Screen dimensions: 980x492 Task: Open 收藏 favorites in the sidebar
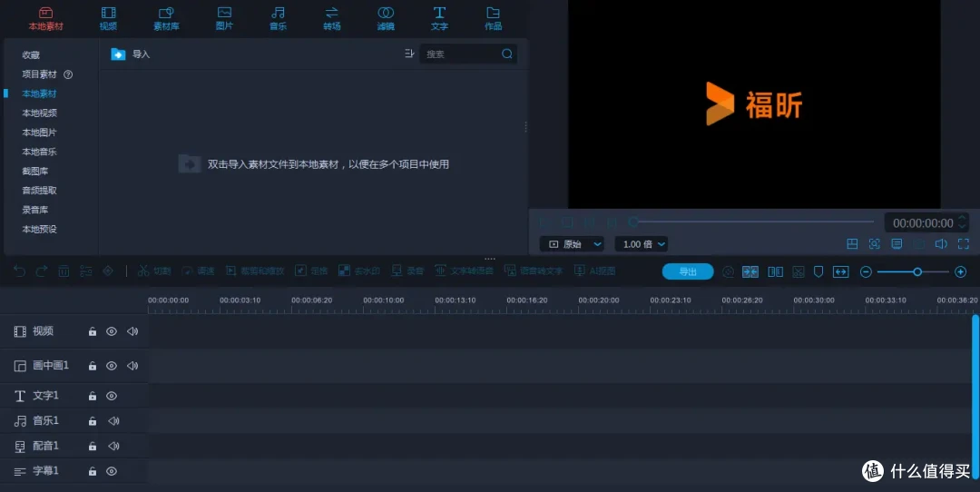(x=31, y=55)
